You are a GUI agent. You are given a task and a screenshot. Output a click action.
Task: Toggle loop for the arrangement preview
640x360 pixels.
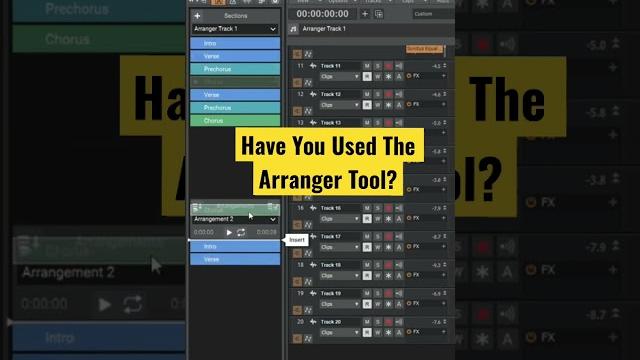click(x=241, y=232)
